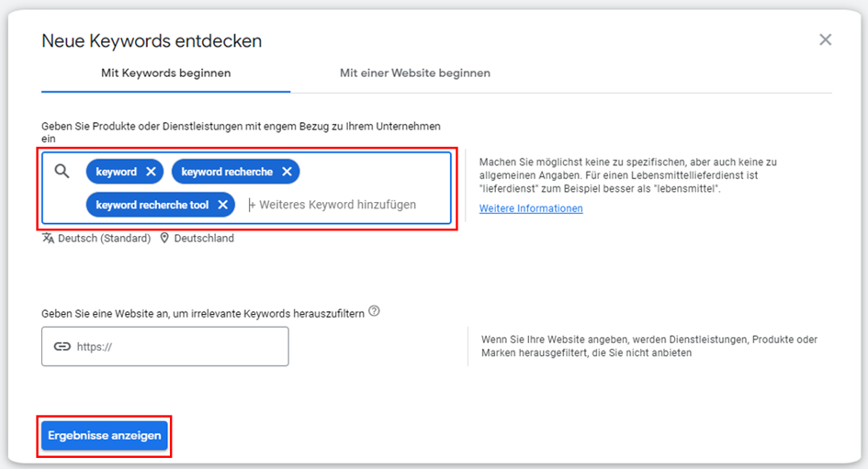The width and height of the screenshot is (868, 469).
Task: Open the "Weitere Informationen" link
Action: pos(531,208)
